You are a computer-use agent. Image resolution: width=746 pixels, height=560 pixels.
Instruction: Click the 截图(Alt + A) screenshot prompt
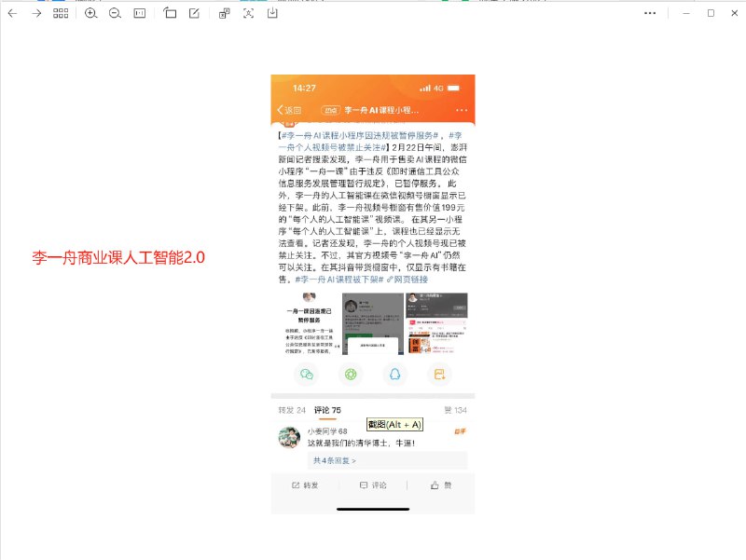(394, 424)
